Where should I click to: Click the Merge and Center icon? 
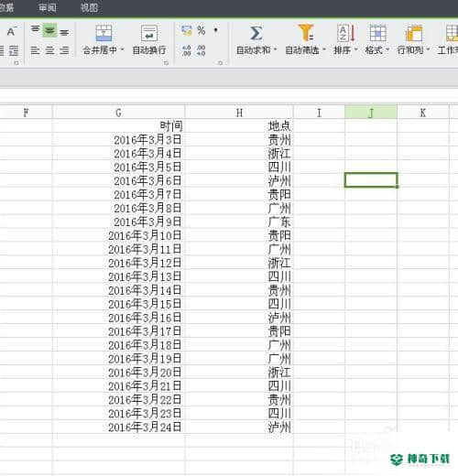click(x=104, y=33)
